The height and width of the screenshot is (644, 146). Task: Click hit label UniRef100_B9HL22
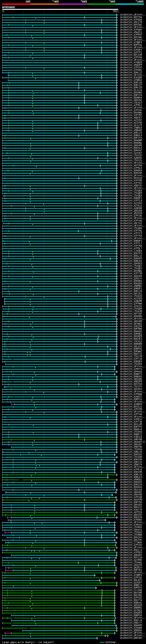tap(131, 72)
